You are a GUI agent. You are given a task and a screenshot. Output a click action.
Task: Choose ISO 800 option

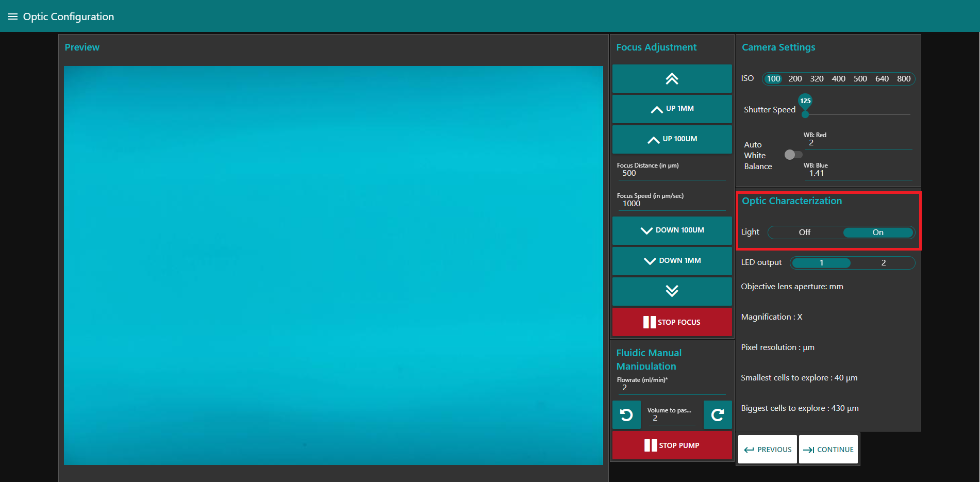pos(903,79)
